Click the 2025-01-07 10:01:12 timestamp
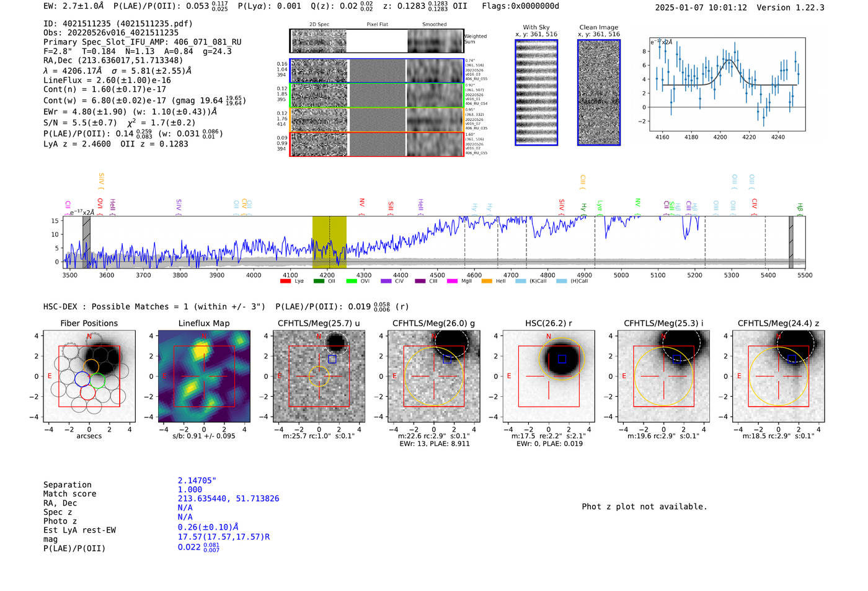This screenshot has width=868, height=591. 701,7
